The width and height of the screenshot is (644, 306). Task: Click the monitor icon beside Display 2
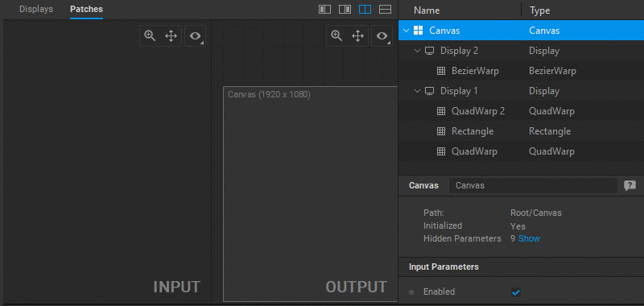click(x=430, y=51)
